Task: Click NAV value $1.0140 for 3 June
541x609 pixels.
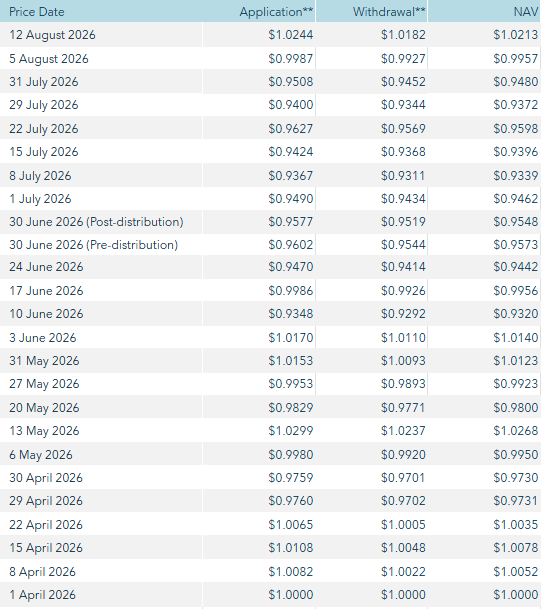Action: point(516,338)
